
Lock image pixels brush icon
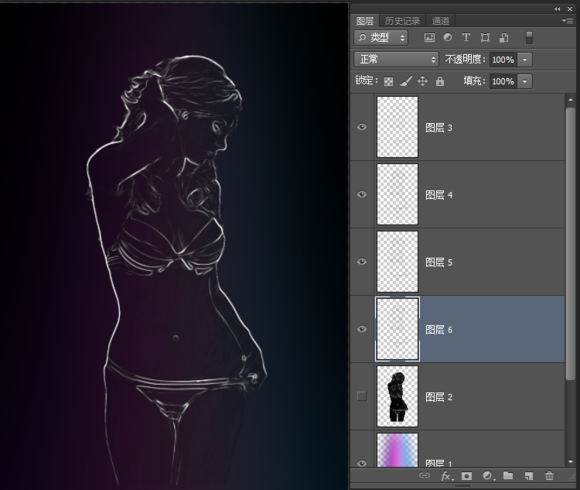click(406, 81)
